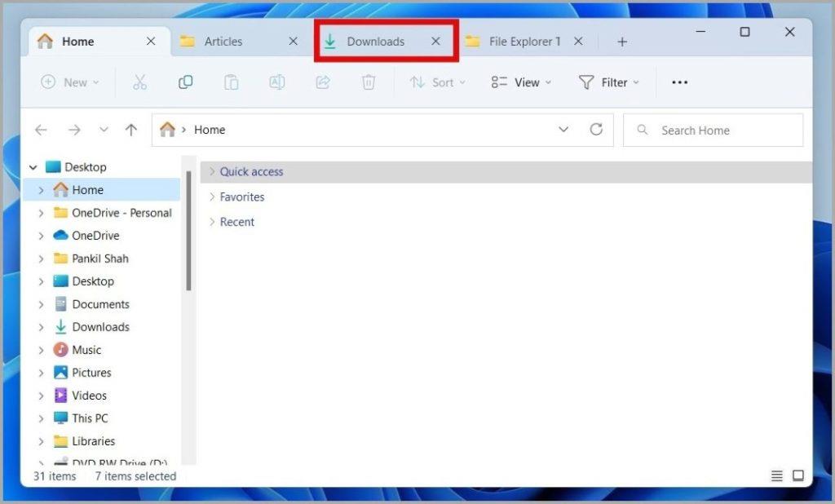The image size is (835, 504).
Task: Expand the Documents tree node
Action: [41, 305]
